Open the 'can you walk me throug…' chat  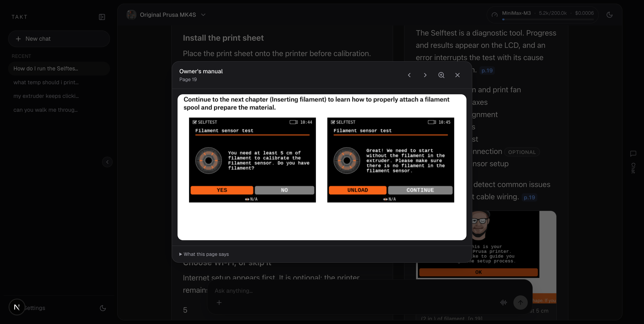[59, 110]
